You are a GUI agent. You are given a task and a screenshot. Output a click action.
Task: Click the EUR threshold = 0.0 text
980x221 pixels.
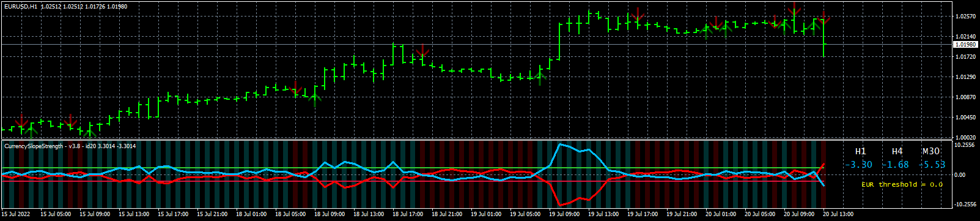902,184
